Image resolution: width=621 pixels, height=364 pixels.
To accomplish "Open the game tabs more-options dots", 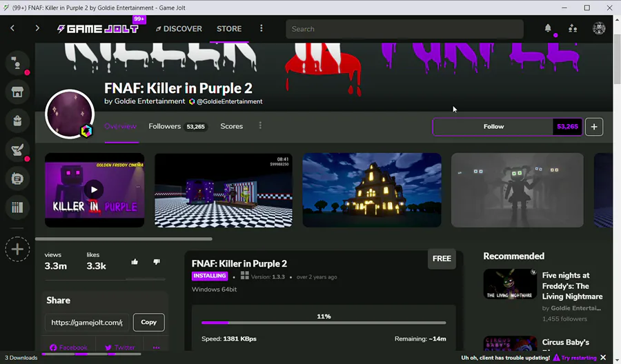I will click(x=260, y=125).
